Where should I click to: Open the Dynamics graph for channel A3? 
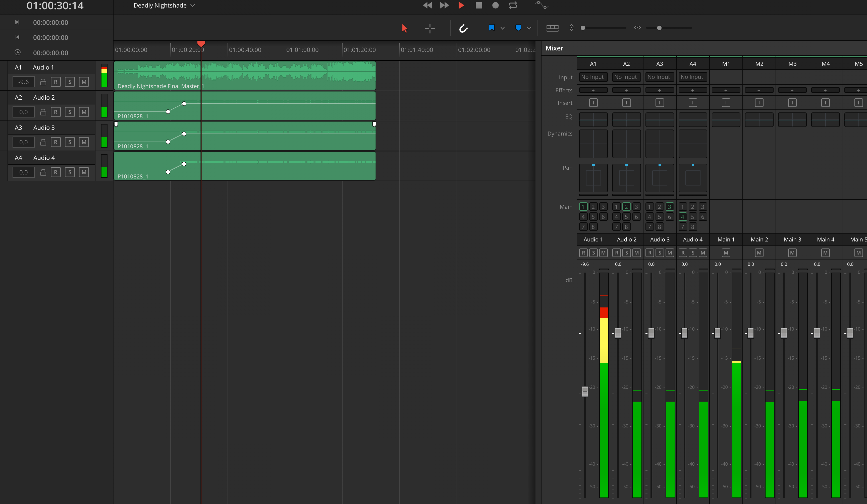660,144
